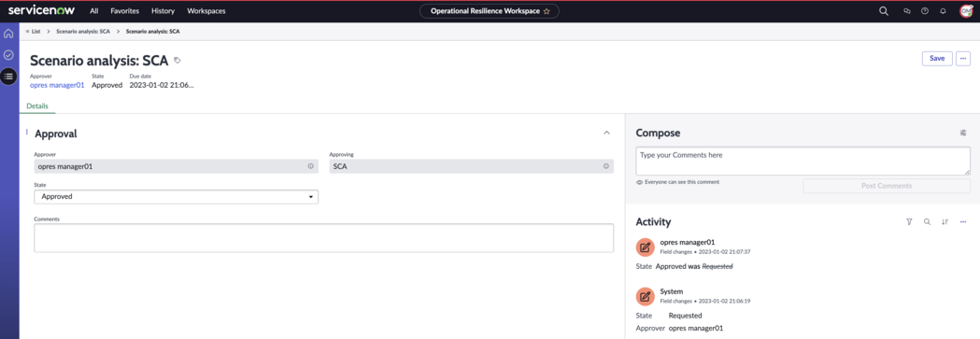980x339 pixels.
Task: Click the Operational Resilience Workspace pill
Action: pyautogui.click(x=489, y=11)
